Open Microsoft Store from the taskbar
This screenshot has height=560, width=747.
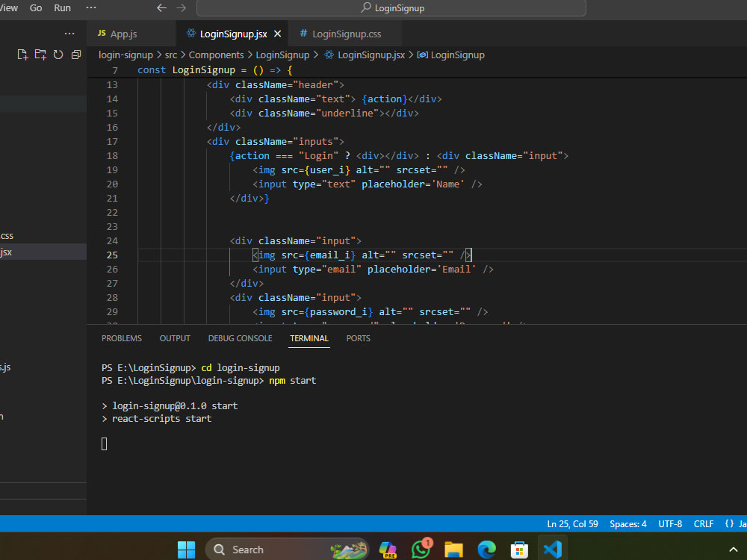[x=519, y=550]
